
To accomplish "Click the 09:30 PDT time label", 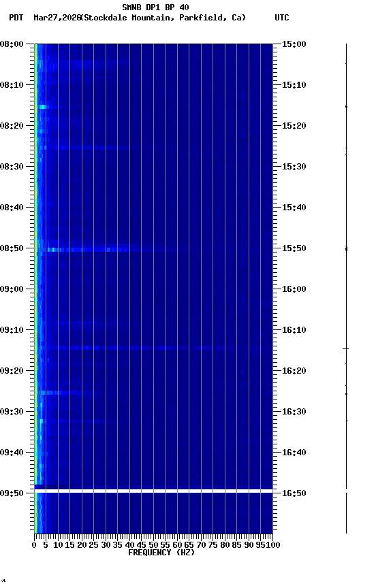I will 12,412.
